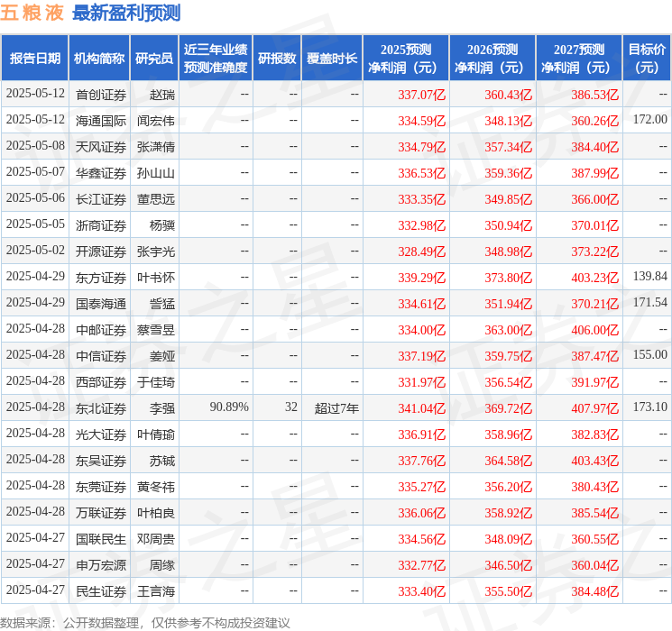Screen dimensions: 672x631
Task: Click analyst name 于佳琦
Action: 155,382
